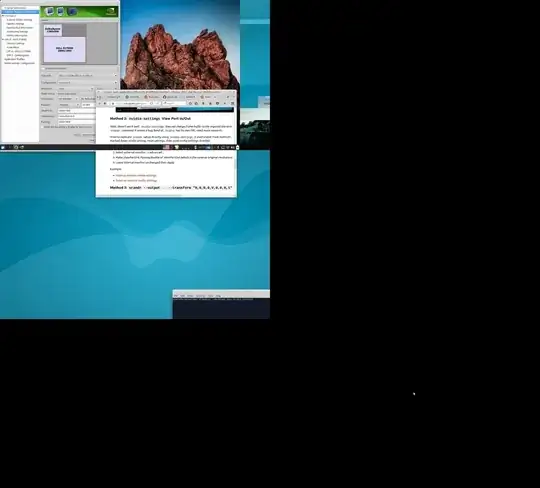Open OpenGL/GLX Information page
540x488 pixels.
(20, 28)
